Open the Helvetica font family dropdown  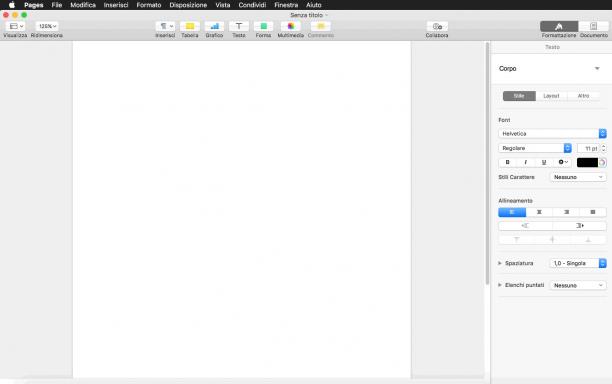coord(552,133)
